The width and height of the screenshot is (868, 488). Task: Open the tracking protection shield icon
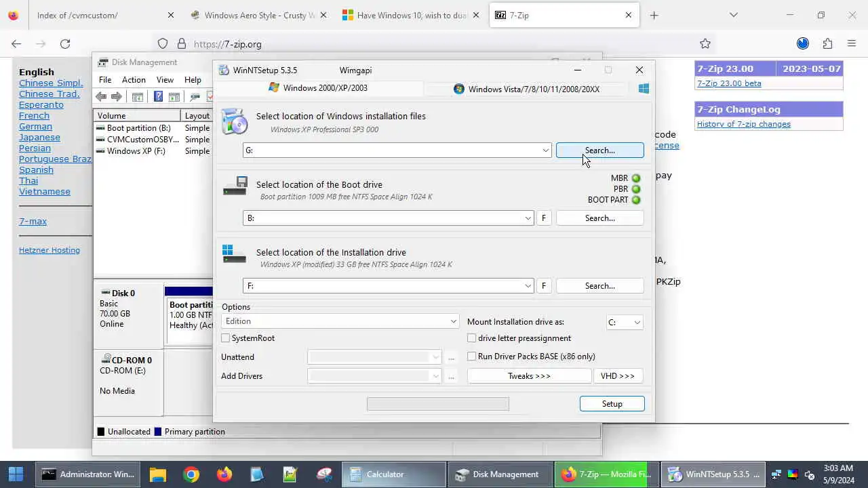[163, 44]
